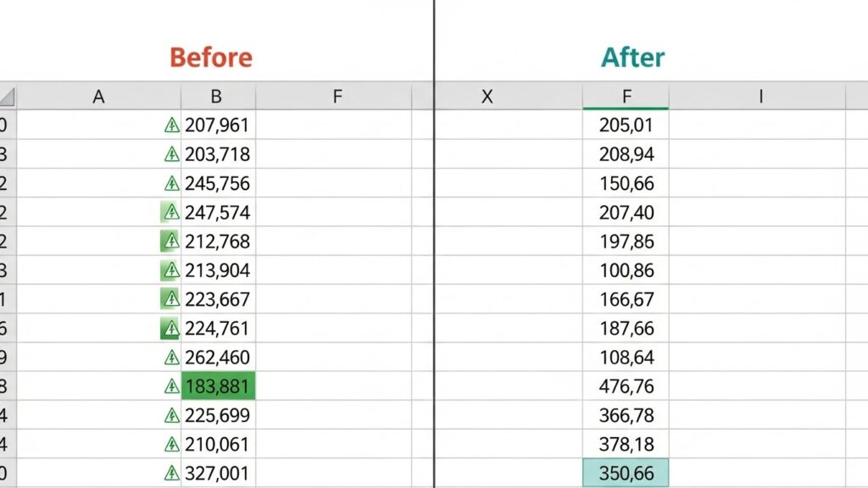The height and width of the screenshot is (488, 868).
Task: Select column I header
Action: tap(760, 97)
